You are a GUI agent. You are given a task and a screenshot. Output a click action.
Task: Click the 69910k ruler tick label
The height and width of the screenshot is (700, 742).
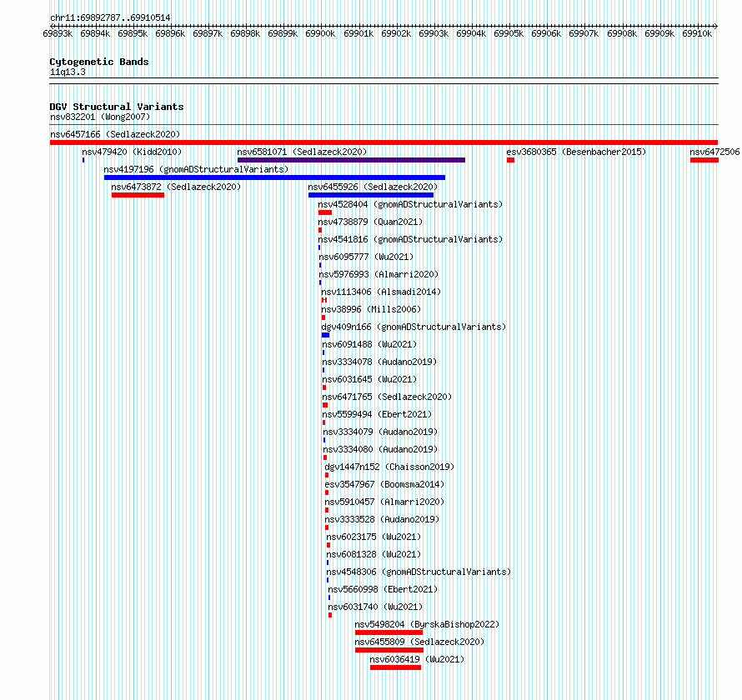[697, 33]
